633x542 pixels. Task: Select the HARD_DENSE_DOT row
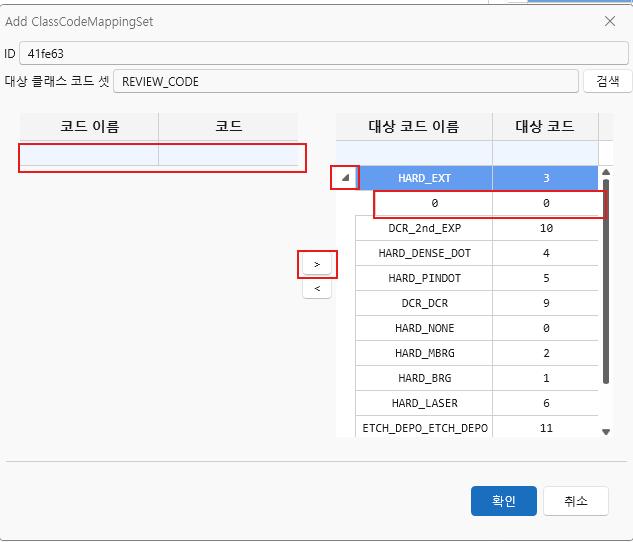click(425, 253)
